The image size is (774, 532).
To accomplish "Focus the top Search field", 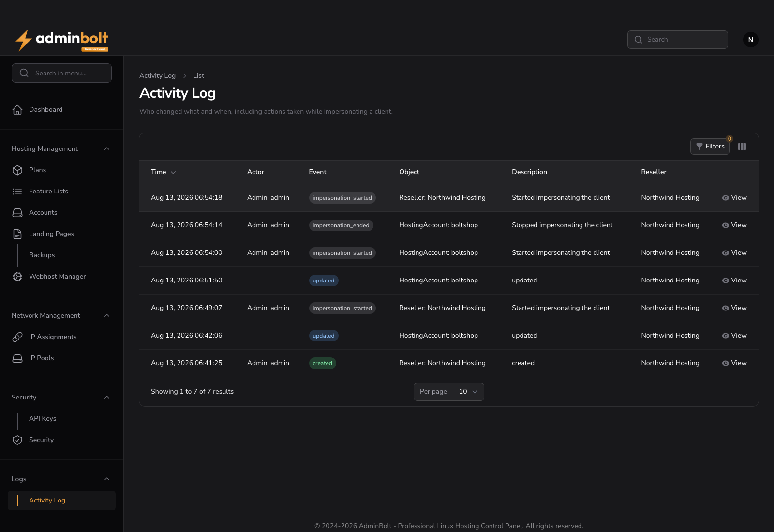I will pos(677,40).
